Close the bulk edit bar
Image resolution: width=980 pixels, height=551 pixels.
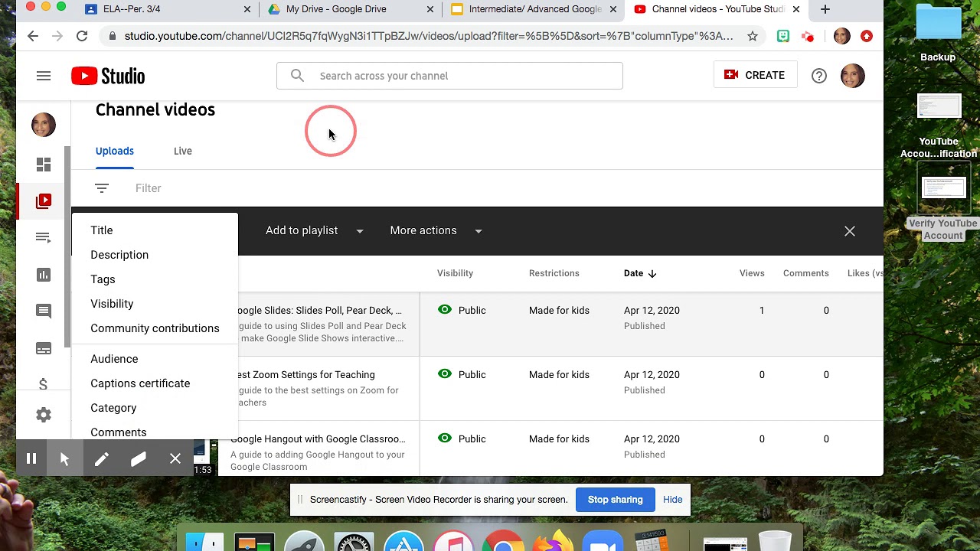click(850, 231)
